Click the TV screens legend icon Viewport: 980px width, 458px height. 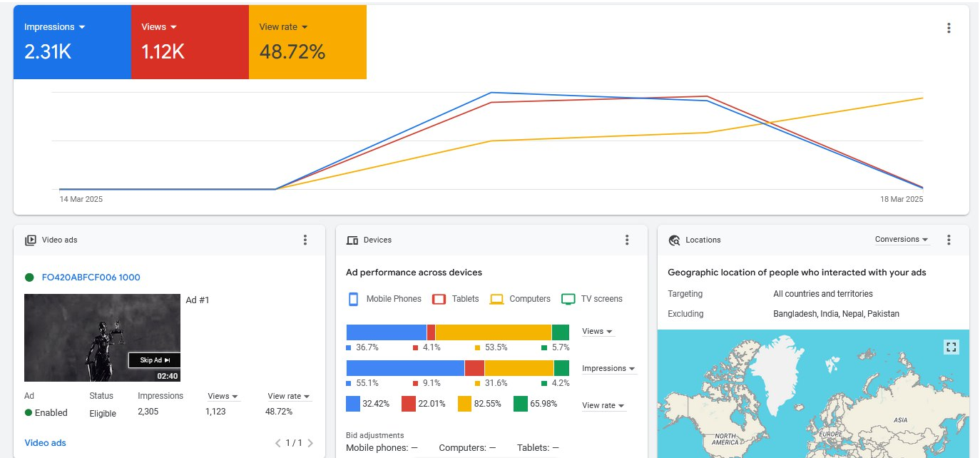pyautogui.click(x=568, y=299)
